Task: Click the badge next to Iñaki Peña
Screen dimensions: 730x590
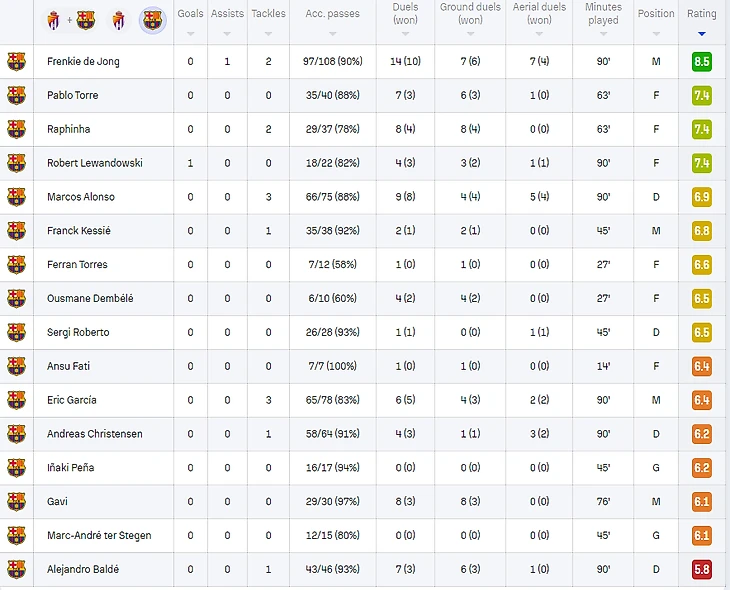Action: coord(16,468)
